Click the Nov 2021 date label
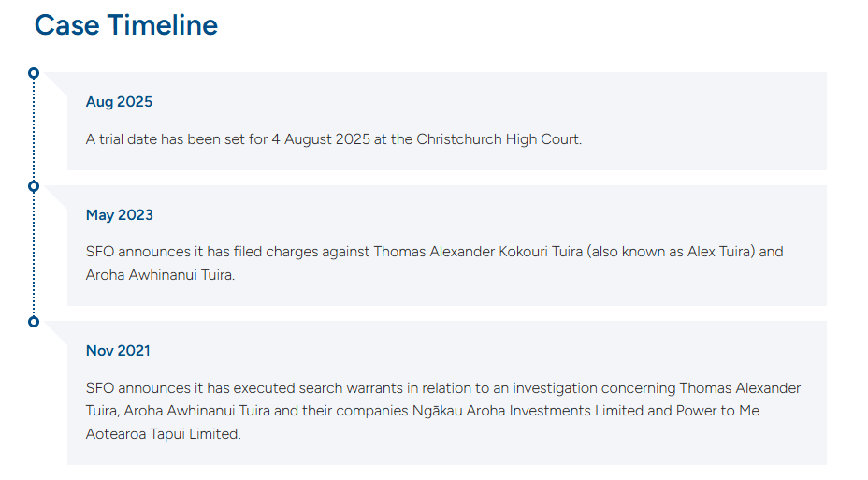The height and width of the screenshot is (480, 868). (x=118, y=351)
